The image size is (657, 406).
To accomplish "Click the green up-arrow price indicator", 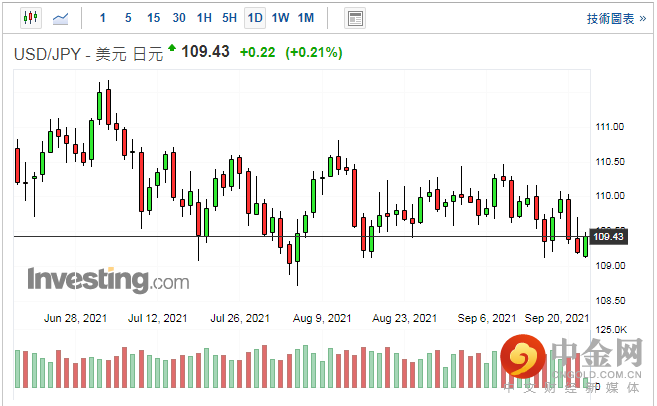I will [172, 48].
